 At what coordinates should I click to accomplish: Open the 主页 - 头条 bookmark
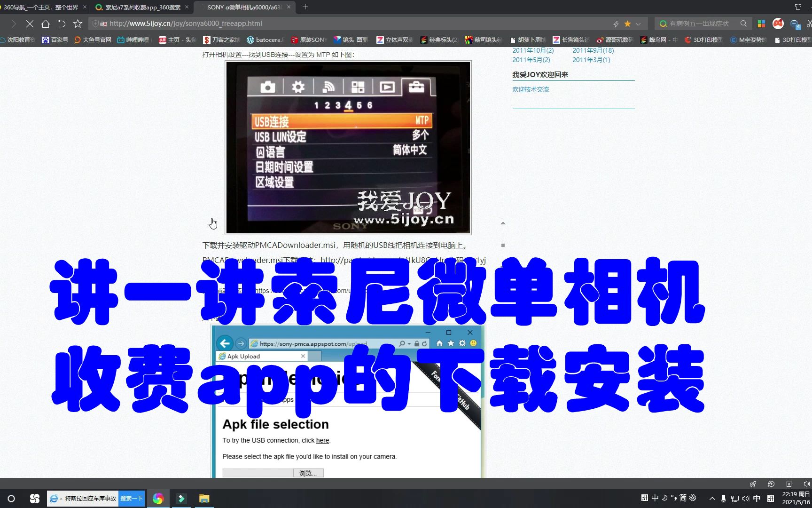[x=177, y=40]
